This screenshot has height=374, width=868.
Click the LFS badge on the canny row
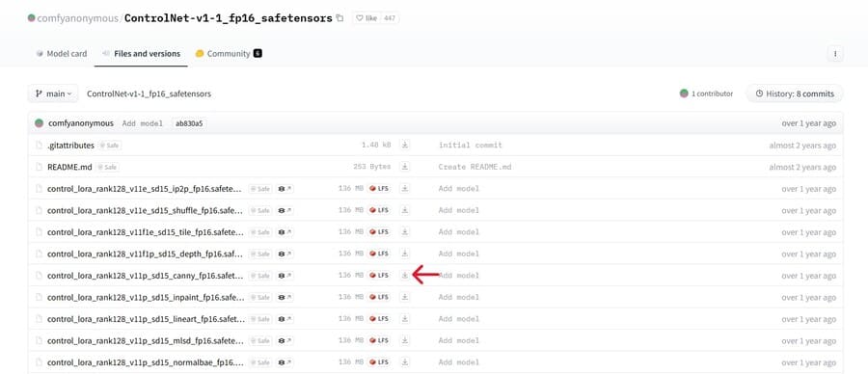pos(379,276)
